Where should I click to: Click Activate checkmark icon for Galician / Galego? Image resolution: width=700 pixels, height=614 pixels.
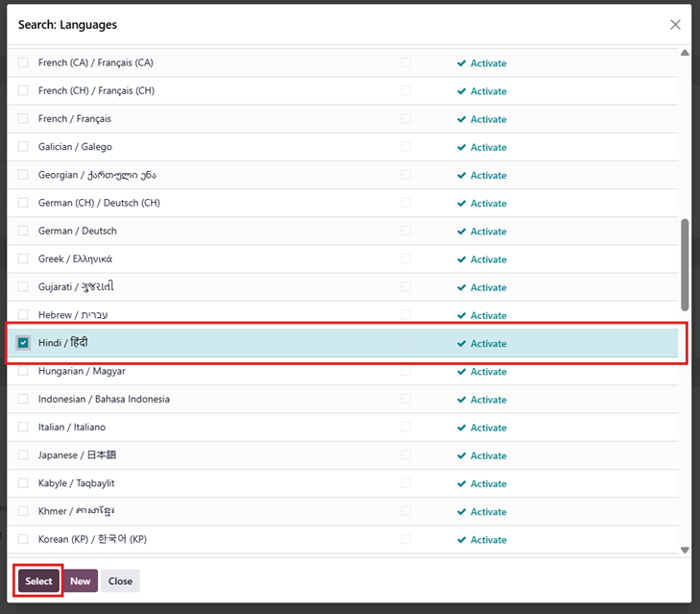tap(462, 147)
